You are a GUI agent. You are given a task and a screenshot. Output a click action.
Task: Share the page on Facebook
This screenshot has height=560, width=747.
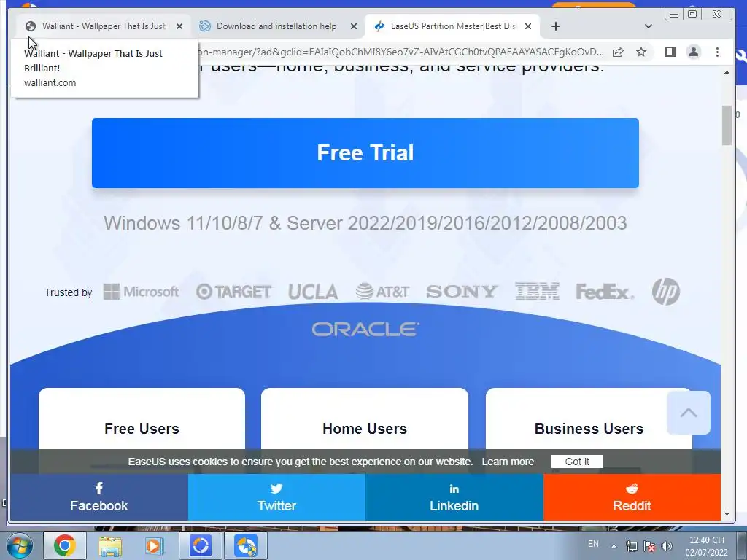99,497
